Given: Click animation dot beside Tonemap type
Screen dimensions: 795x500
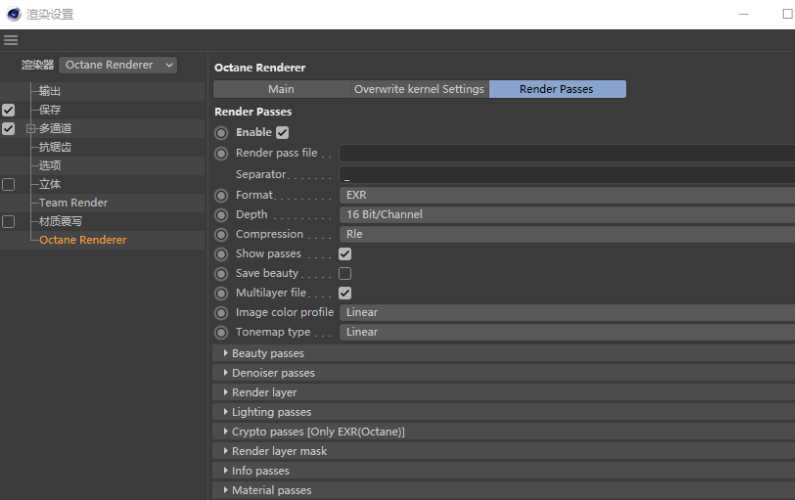Looking at the screenshot, I should coord(221,332).
